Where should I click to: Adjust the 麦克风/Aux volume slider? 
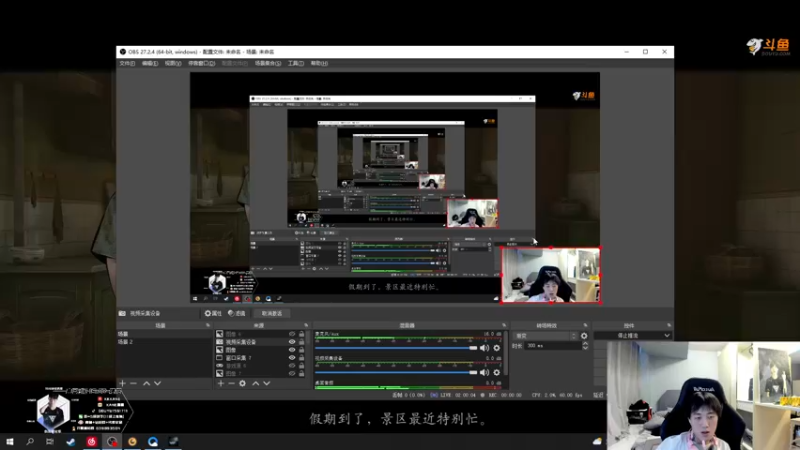[396, 348]
